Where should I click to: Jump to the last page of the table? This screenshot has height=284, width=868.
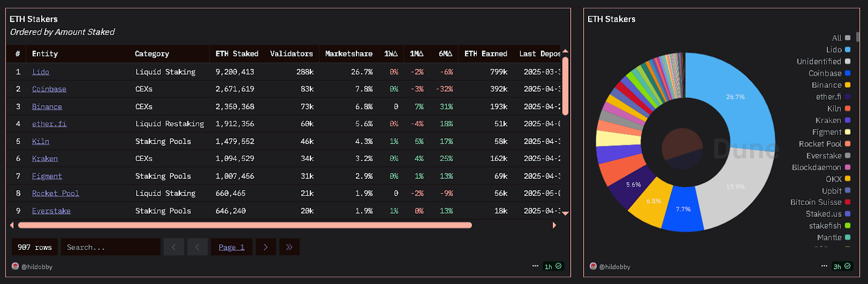pyautogui.click(x=289, y=247)
